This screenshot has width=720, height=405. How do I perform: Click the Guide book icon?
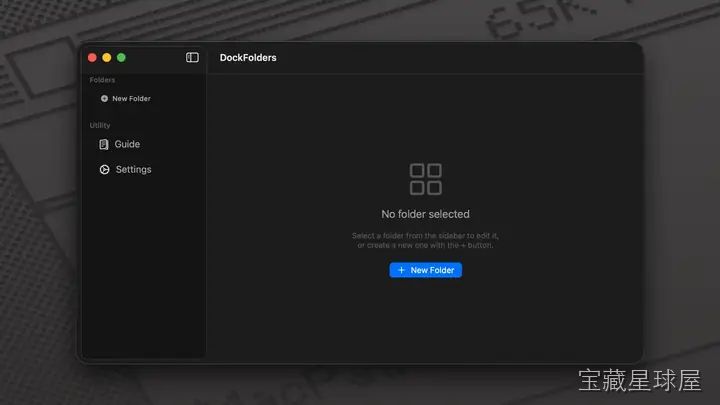(x=104, y=144)
